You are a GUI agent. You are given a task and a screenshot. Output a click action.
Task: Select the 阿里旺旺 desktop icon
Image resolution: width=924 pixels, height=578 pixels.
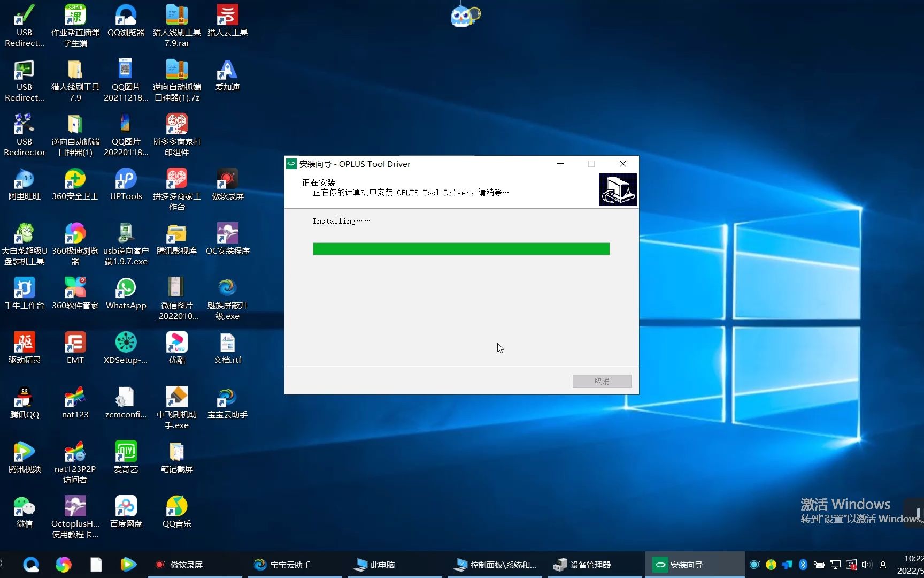25,185
